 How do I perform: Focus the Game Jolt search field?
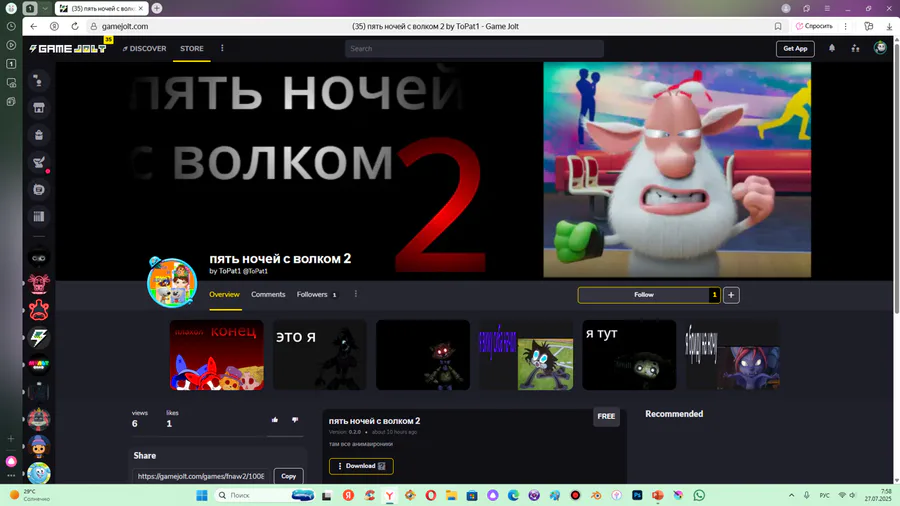[x=474, y=49]
